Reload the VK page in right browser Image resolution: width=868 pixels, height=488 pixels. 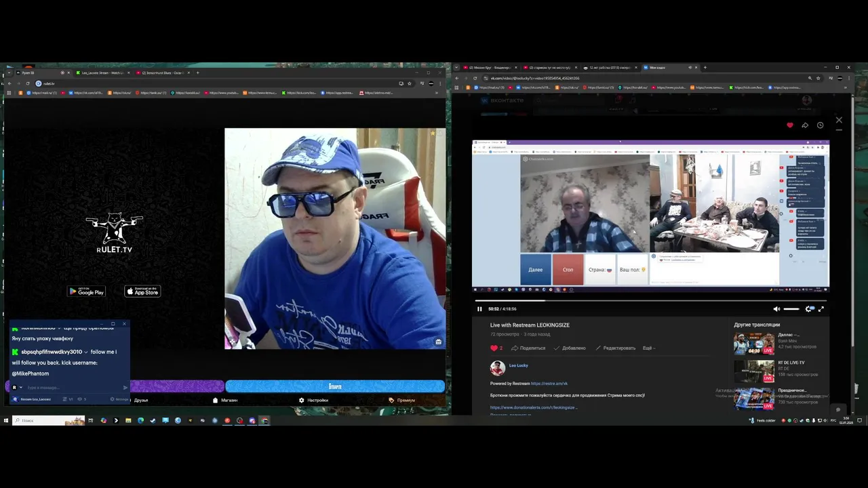click(475, 78)
